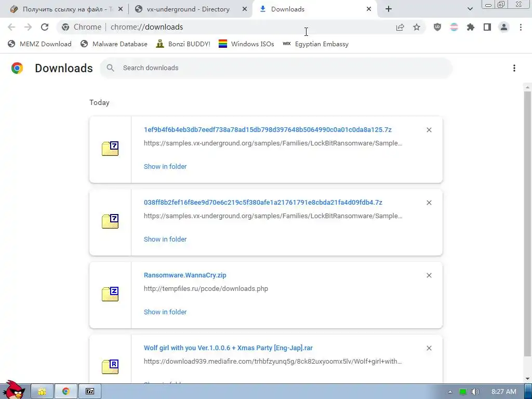532x399 pixels.
Task: Click the page scrollbar's up arrow
Action: [x=527, y=87]
